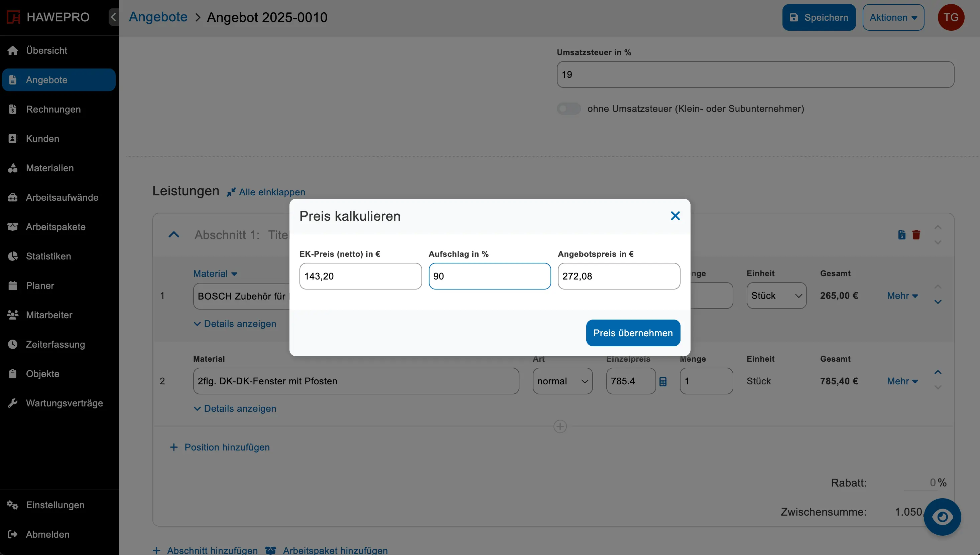The width and height of the screenshot is (980, 555).
Task: Collapse Abschnitt 1 using the chevron
Action: click(x=173, y=234)
